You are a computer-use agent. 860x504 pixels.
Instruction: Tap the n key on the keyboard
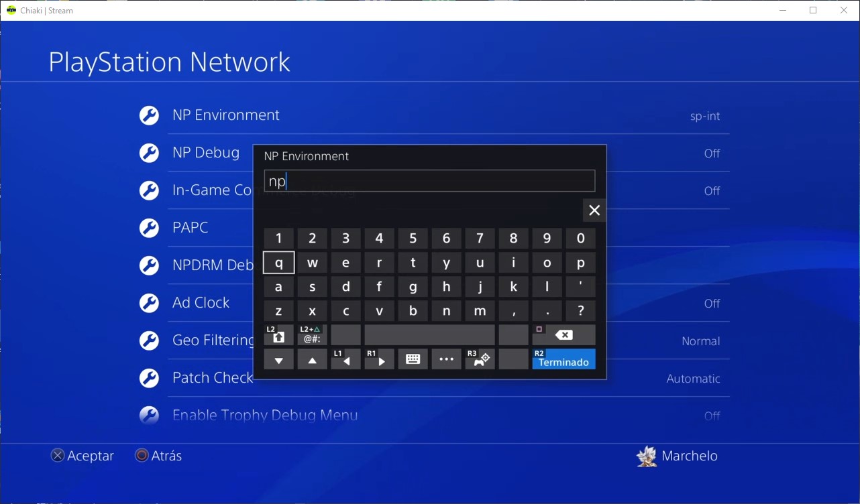click(x=447, y=311)
